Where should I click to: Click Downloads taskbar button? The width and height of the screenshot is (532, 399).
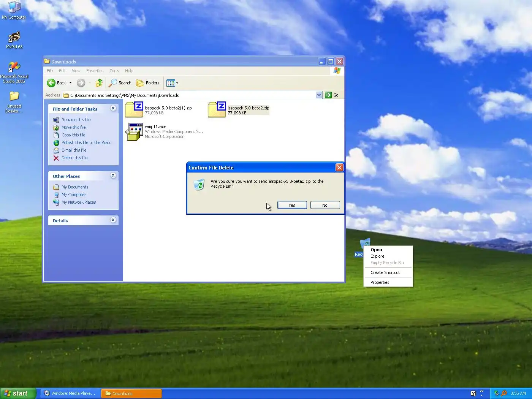click(131, 393)
